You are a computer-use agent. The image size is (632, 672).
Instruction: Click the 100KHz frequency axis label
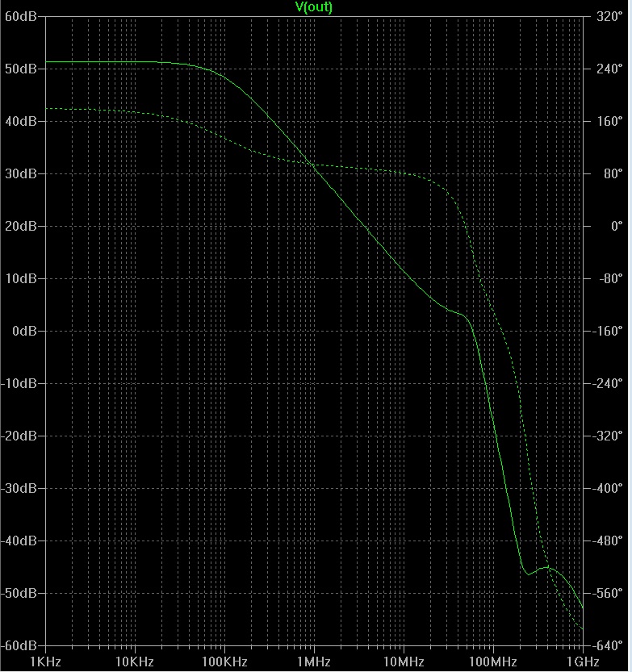[224, 662]
